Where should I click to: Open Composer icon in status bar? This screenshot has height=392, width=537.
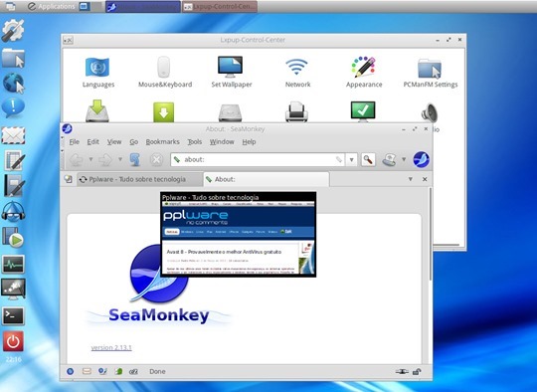pos(102,371)
